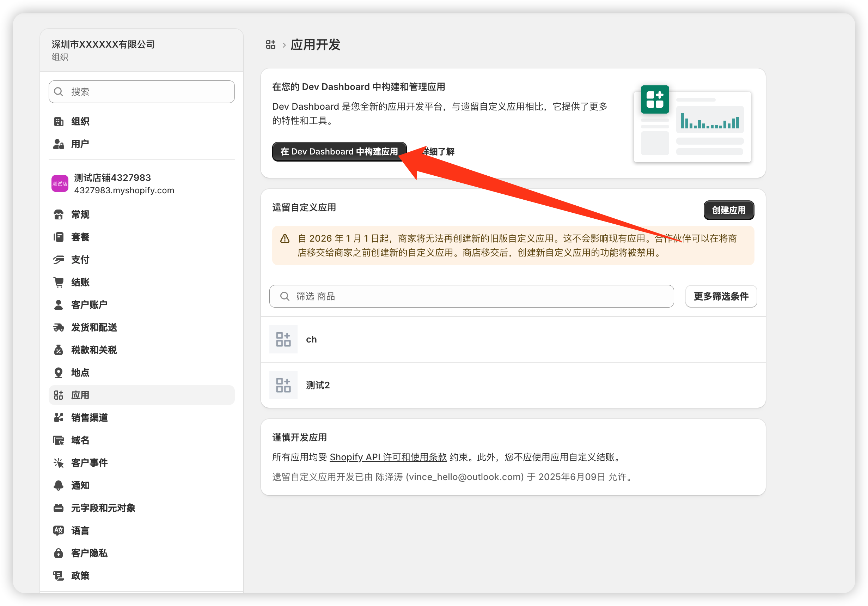Viewport: 868px width, 606px height.
Task: Click 在 Dev Dashboard 中构建应用 button
Action: click(339, 152)
